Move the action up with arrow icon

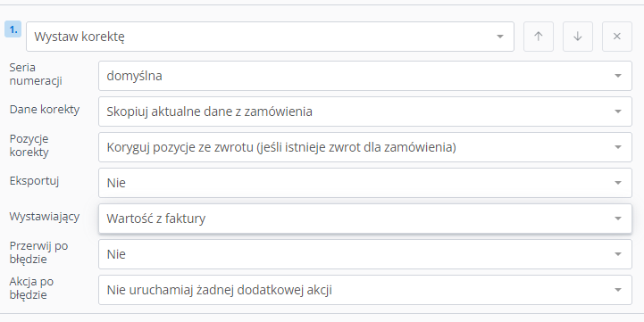pyautogui.click(x=538, y=37)
